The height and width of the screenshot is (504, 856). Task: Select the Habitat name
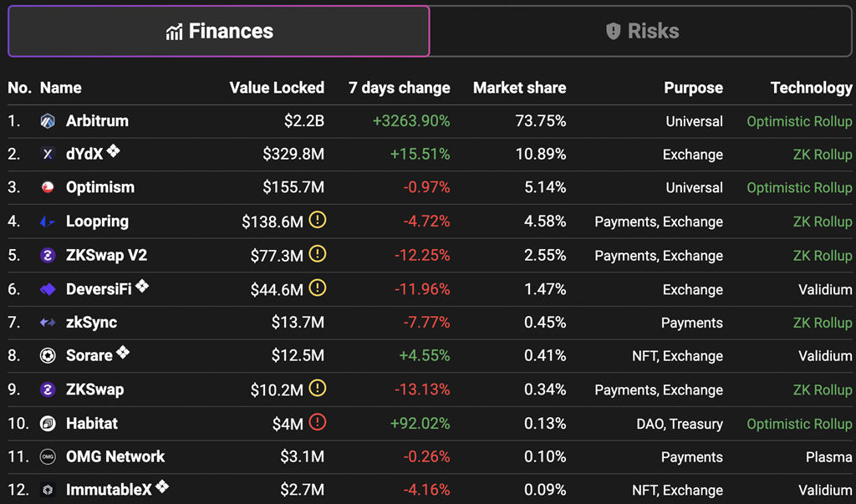tap(92, 423)
